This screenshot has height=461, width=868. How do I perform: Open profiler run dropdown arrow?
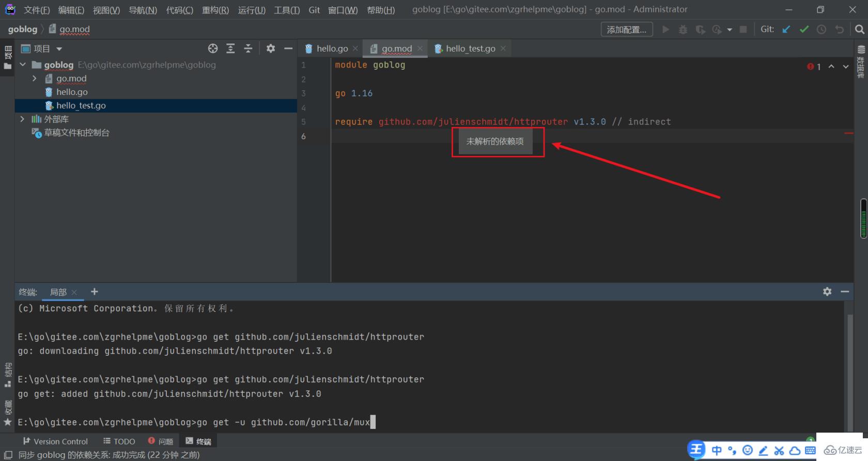(x=730, y=29)
